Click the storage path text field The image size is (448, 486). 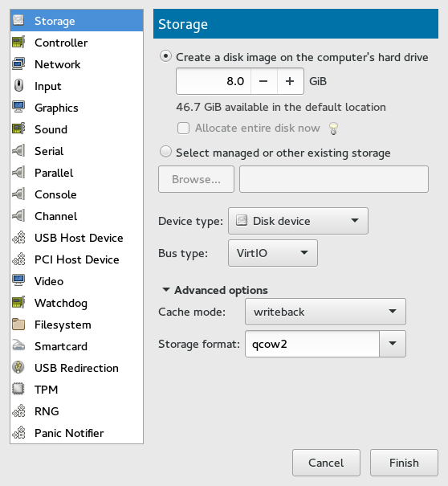point(334,179)
